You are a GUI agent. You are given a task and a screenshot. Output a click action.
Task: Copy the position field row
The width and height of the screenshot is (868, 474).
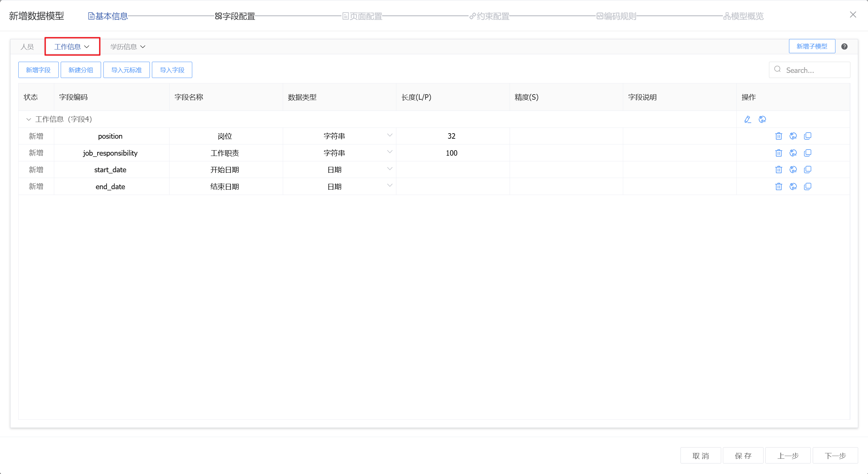click(x=808, y=136)
